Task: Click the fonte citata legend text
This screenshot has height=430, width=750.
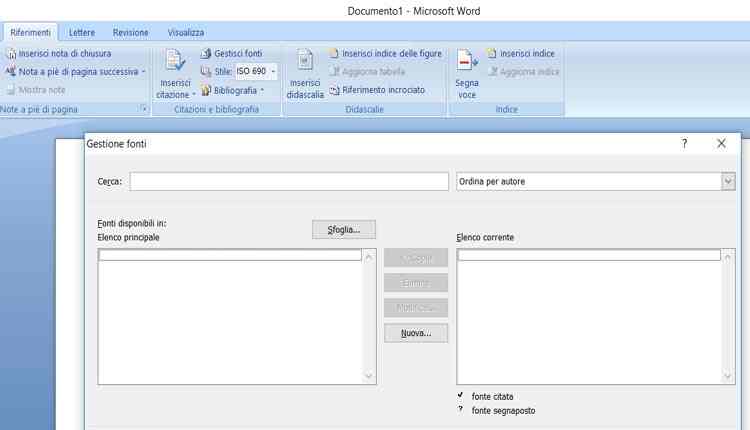Action: pos(492,397)
